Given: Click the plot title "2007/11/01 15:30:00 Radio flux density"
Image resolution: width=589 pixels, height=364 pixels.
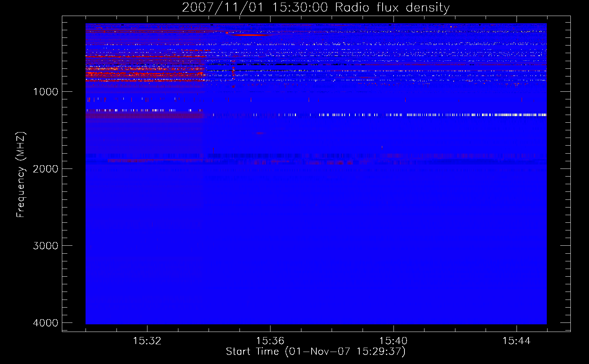Looking at the screenshot, I should click(x=316, y=8).
